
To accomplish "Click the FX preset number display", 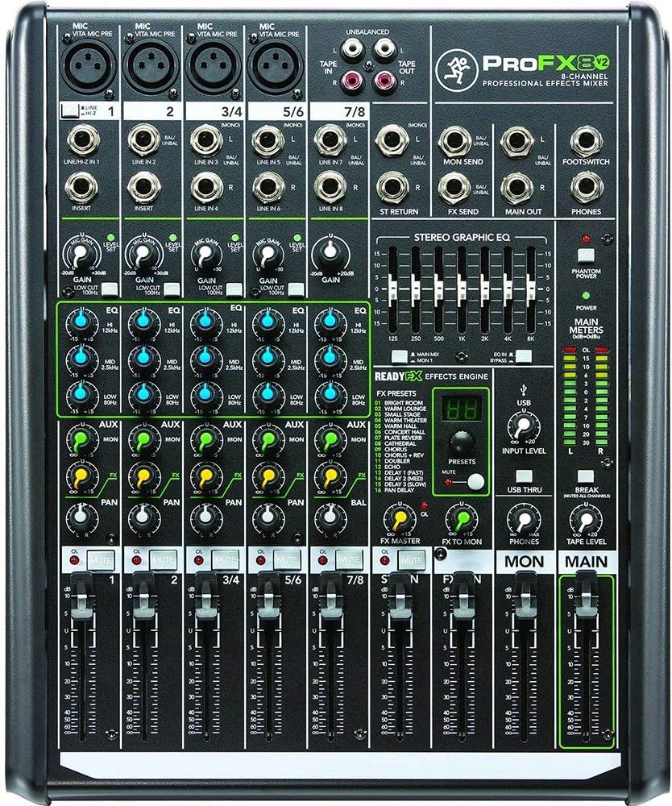I will point(461,409).
